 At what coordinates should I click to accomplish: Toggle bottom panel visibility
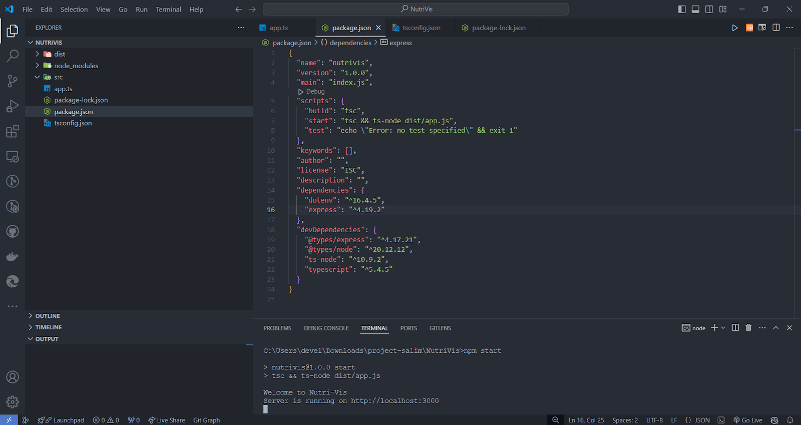(695, 9)
